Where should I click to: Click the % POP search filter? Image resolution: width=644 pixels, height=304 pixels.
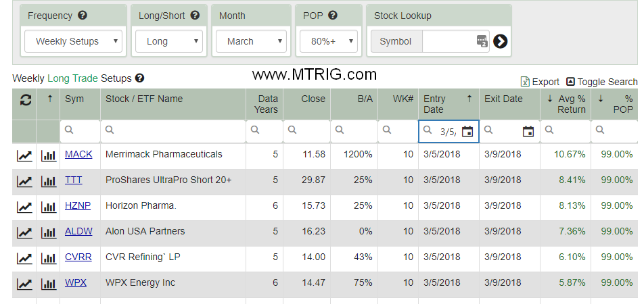pyautogui.click(x=615, y=131)
